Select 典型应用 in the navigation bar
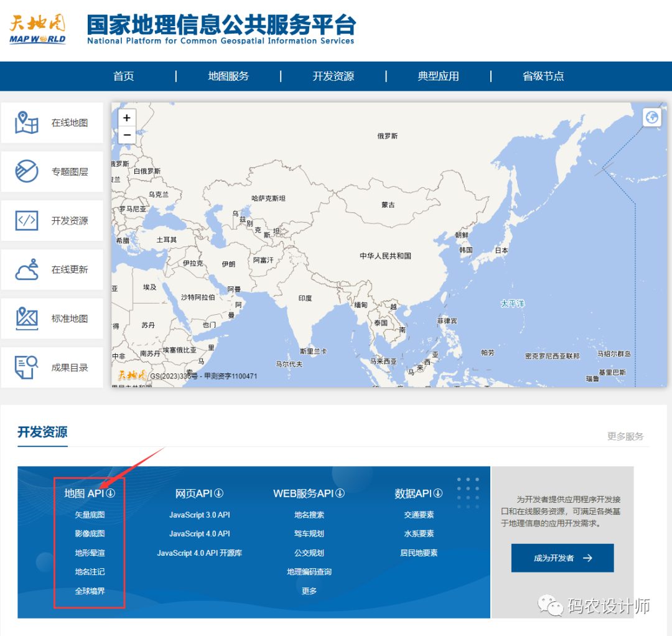The height and width of the screenshot is (636, 672). point(438,76)
